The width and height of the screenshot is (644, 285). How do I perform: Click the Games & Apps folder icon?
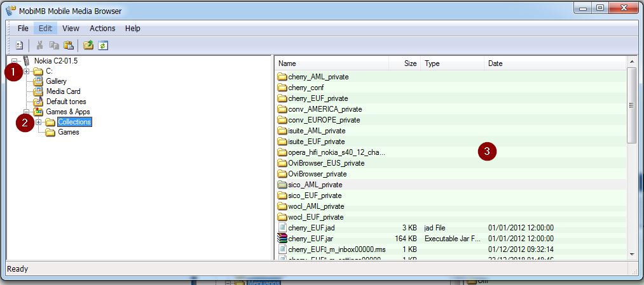pos(38,112)
